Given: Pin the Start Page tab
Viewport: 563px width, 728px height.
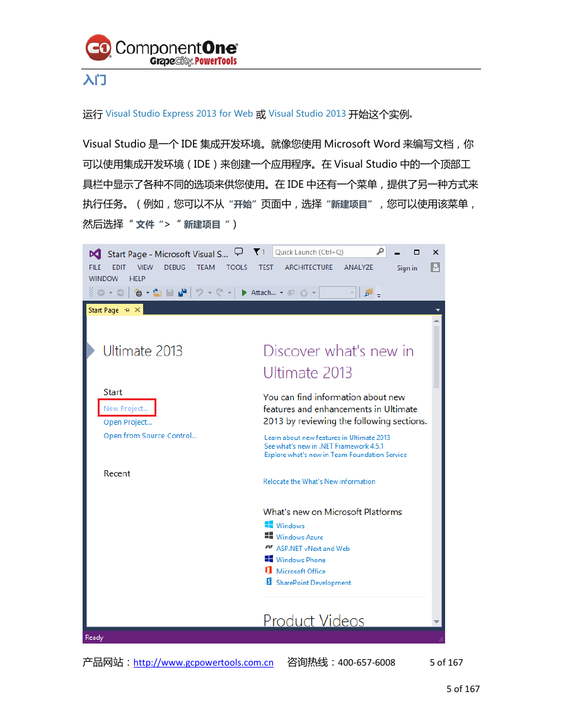Looking at the screenshot, I should point(127,309).
